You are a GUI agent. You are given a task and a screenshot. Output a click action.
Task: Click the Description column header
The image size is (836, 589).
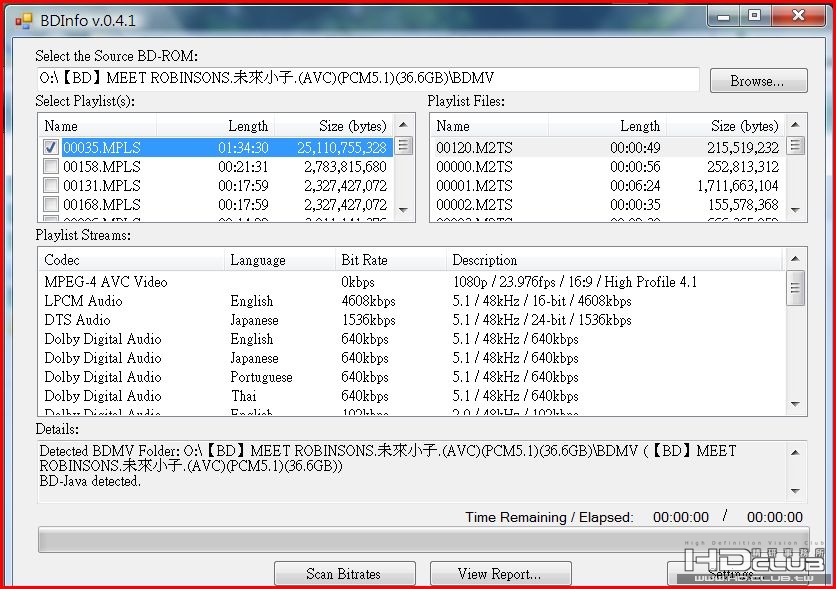pyautogui.click(x=614, y=260)
